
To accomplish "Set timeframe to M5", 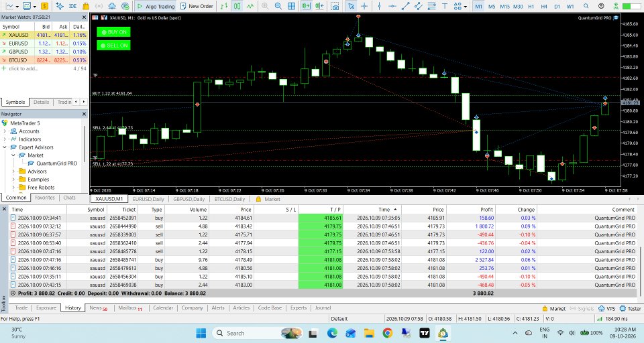I will (x=492, y=6).
